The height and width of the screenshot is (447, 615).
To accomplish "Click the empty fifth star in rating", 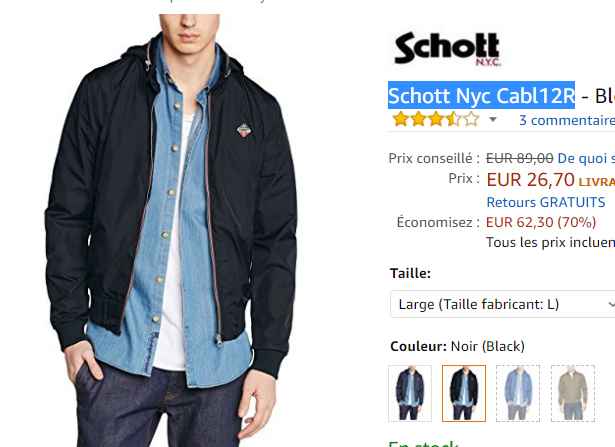I will click(471, 119).
